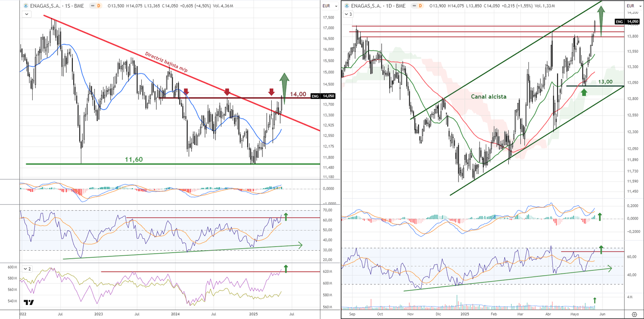Expand the legend showing 3 indicators on daily chart
The image size is (644, 319).
tap(348, 14)
